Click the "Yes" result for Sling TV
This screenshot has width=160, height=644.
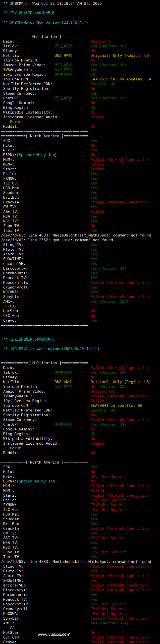(94, 245)
